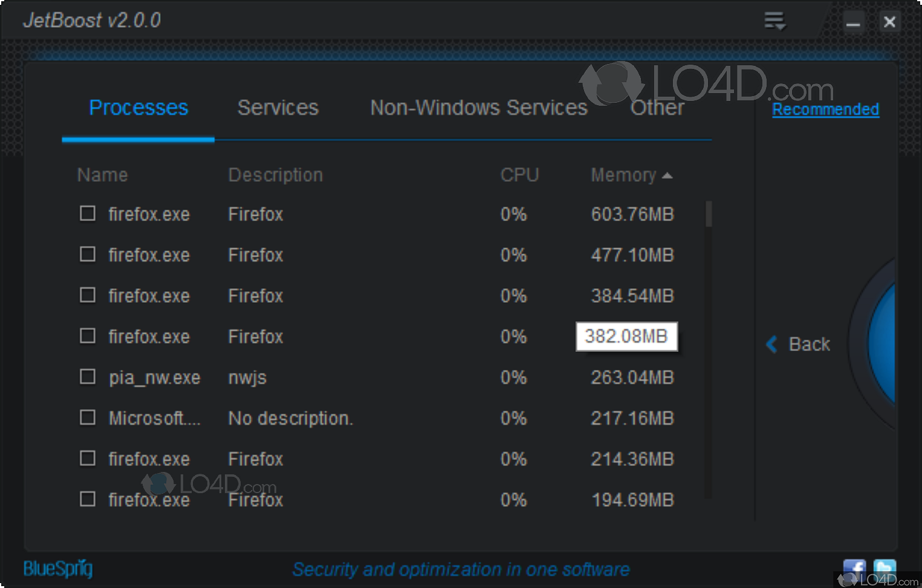Check the firefox.exe 382.08MB process box

coord(88,335)
